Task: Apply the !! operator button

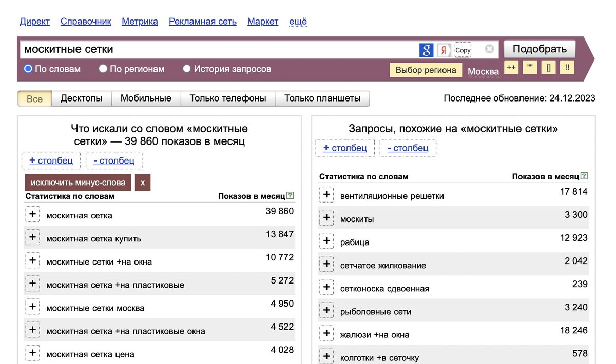Action: tap(567, 68)
